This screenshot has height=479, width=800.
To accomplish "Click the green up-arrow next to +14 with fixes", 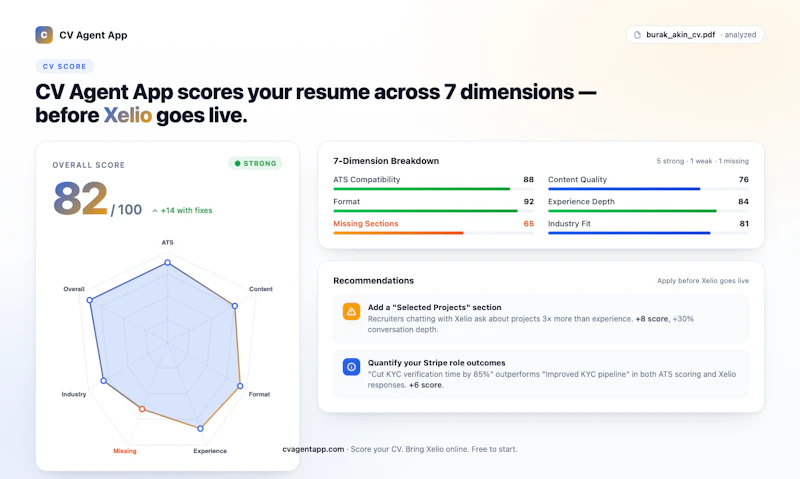I will click(x=155, y=211).
